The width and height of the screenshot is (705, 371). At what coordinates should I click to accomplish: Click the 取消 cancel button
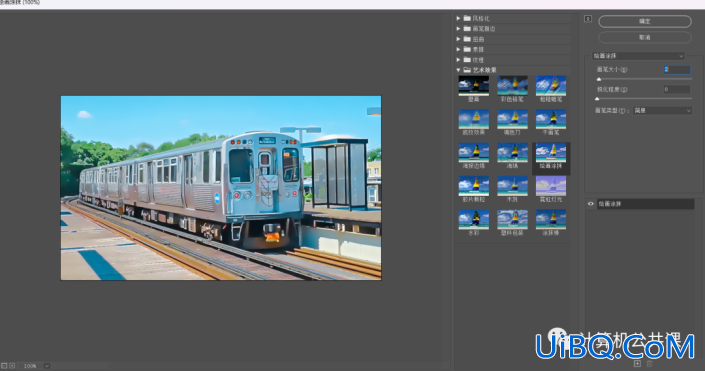(645, 37)
